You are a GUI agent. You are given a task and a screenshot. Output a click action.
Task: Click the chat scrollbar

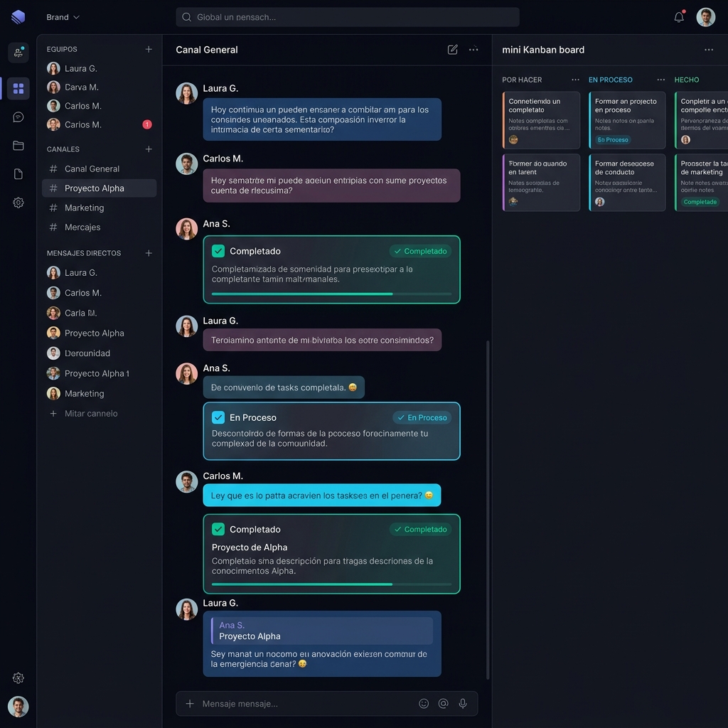488,509
